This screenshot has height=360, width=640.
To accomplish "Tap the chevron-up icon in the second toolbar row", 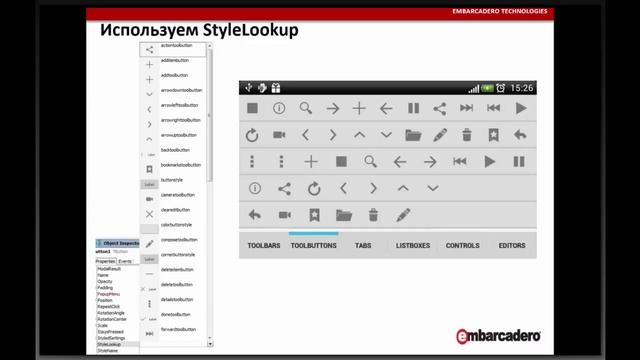I will (x=360, y=135).
